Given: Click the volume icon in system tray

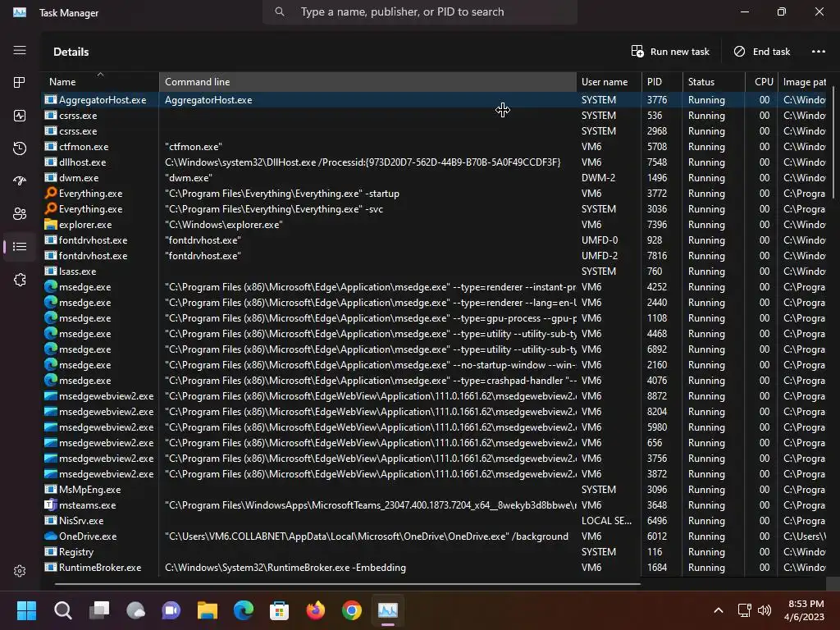Looking at the screenshot, I should point(765,610).
